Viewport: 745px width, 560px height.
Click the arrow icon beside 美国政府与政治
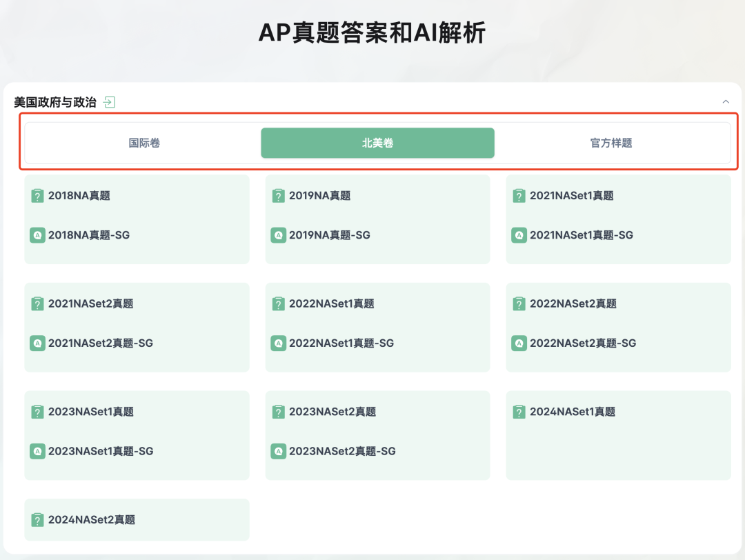[x=109, y=101]
